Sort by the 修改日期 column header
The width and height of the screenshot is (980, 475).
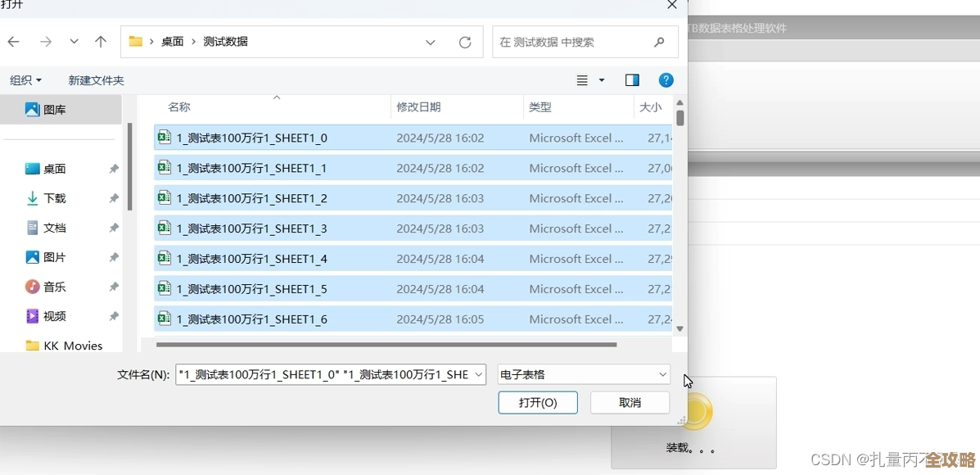coord(425,107)
